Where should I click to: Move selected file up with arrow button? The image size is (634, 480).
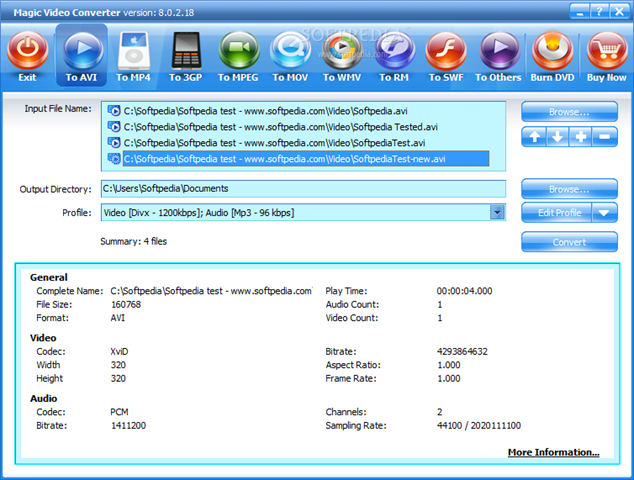pos(534,137)
